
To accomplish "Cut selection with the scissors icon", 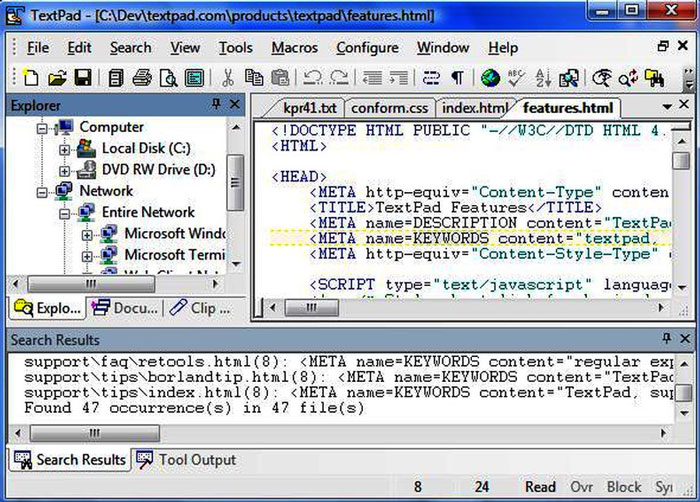I will point(228,78).
